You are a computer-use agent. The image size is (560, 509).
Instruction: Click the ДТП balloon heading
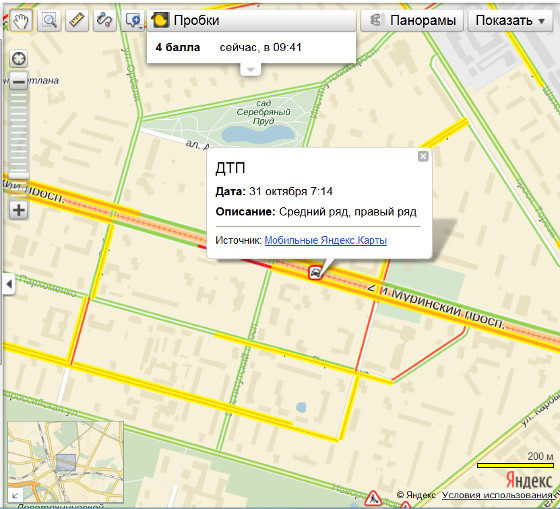point(230,168)
